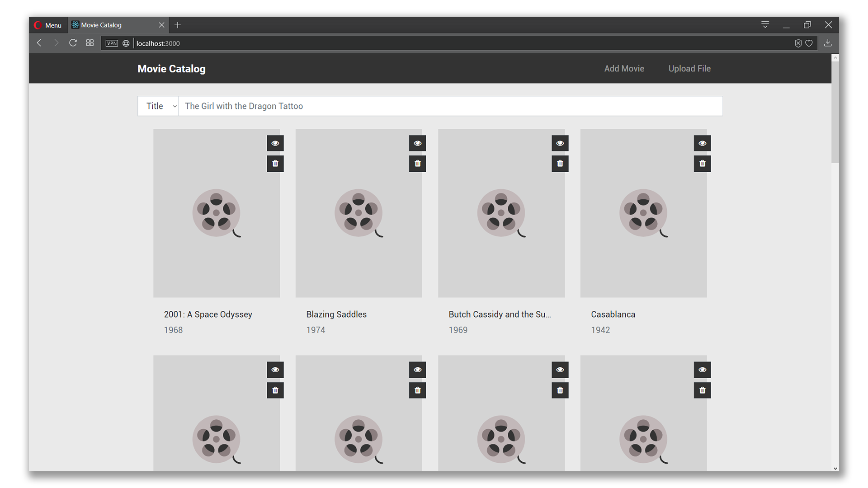Open a new browser tab

178,25
